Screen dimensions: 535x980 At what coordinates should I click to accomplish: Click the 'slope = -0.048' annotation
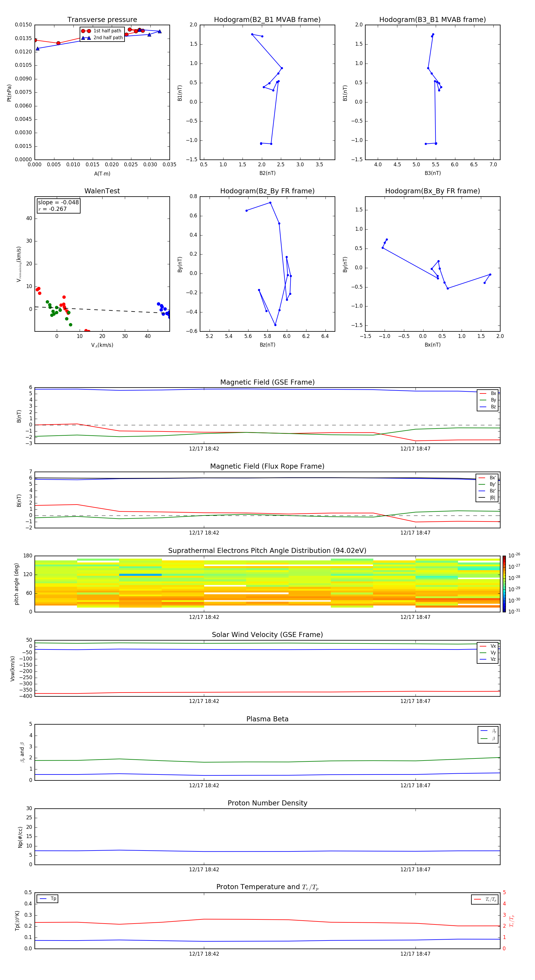pos(58,203)
